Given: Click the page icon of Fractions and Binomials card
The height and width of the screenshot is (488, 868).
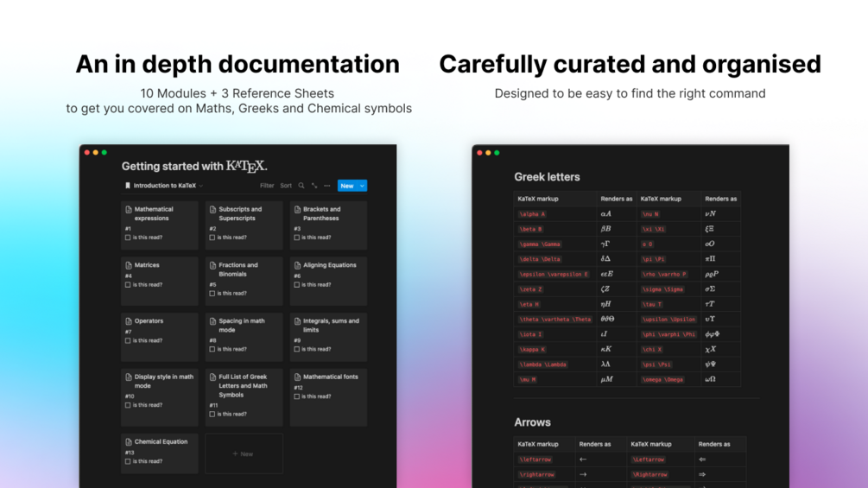Looking at the screenshot, I should (x=212, y=265).
